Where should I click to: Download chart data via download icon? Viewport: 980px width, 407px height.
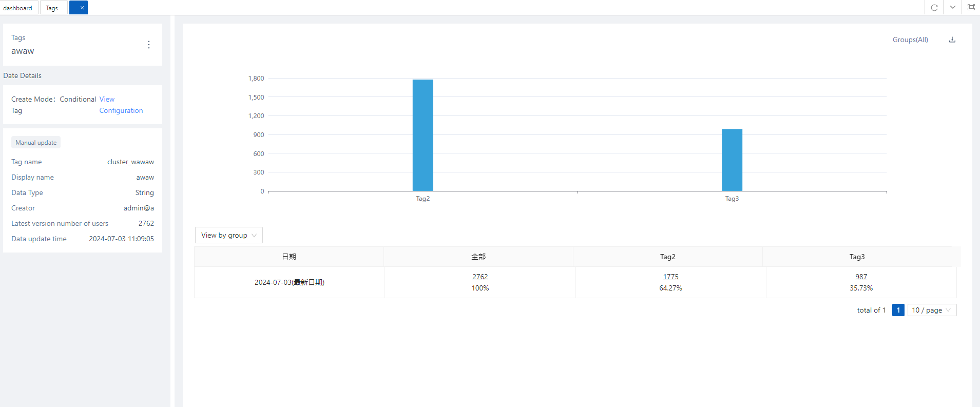[x=952, y=40]
